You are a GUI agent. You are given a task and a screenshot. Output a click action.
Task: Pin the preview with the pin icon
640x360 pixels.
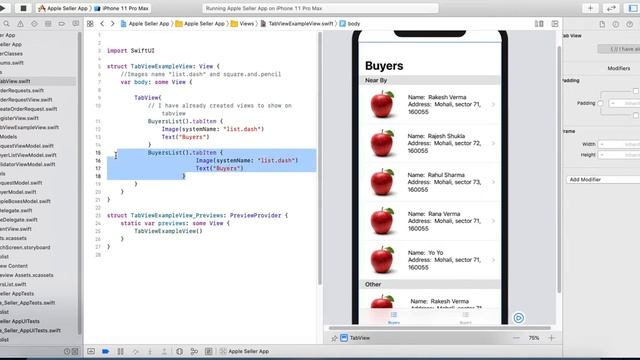coord(334,338)
